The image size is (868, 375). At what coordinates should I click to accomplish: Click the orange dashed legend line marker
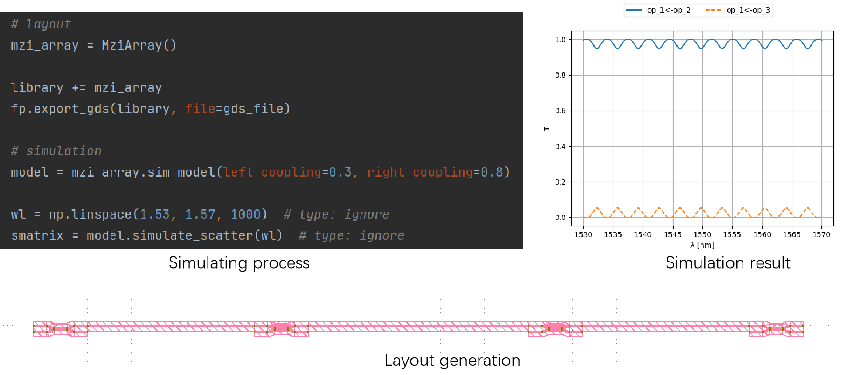tap(713, 10)
